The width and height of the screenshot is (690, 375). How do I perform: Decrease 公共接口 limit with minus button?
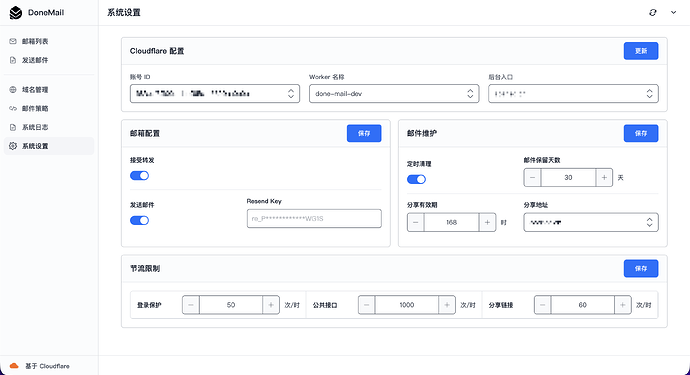click(367, 305)
